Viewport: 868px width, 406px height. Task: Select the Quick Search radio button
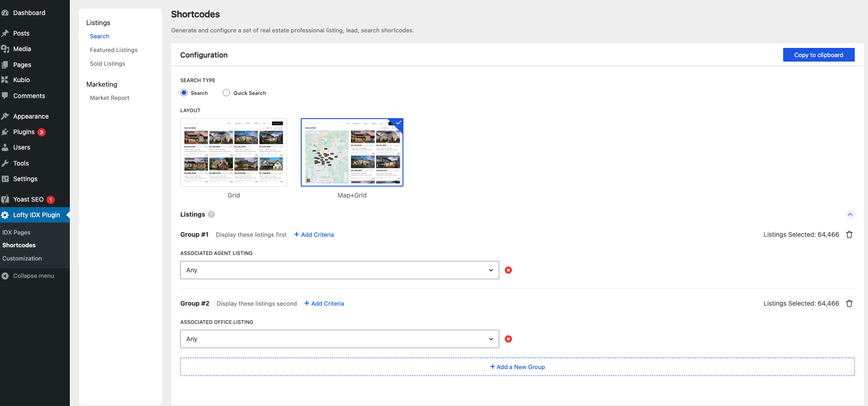226,93
